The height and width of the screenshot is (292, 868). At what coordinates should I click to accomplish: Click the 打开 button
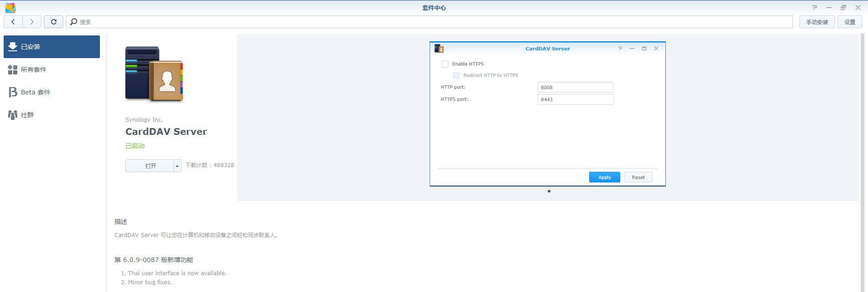pyautogui.click(x=150, y=166)
